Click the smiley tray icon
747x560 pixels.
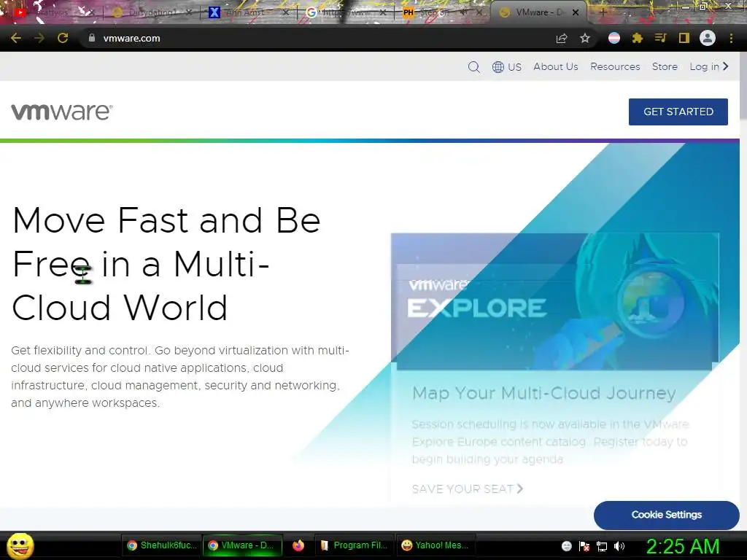[x=566, y=546]
